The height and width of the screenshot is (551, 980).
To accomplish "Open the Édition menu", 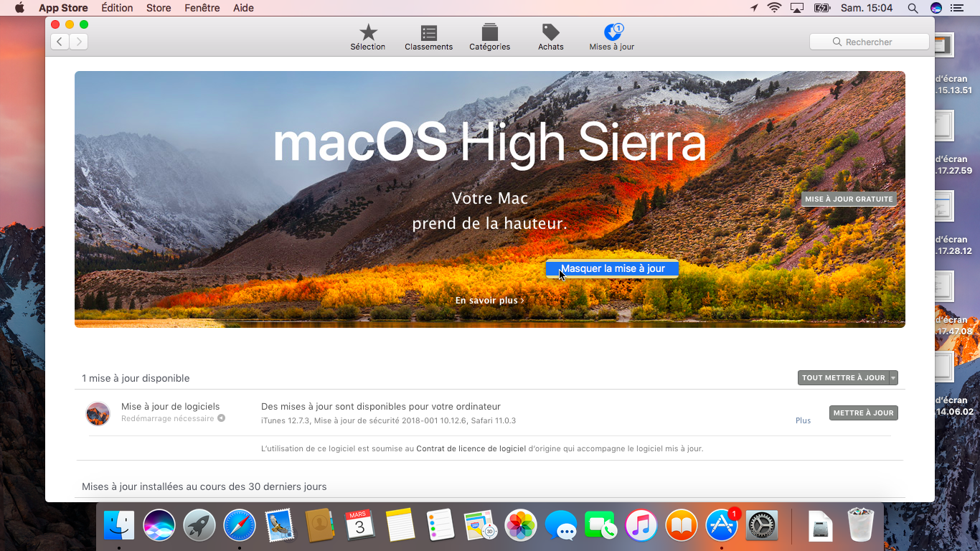I will click(x=117, y=8).
